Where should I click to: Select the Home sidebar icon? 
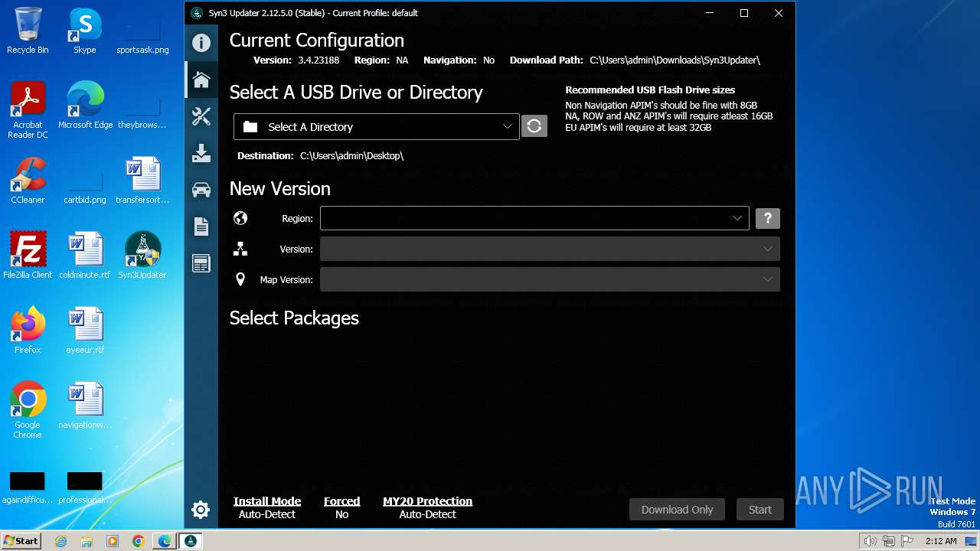[x=201, y=80]
